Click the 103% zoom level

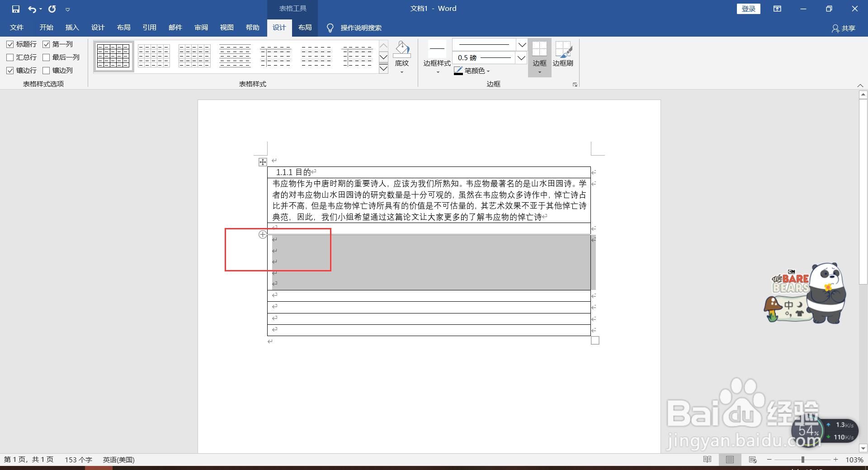point(854,460)
